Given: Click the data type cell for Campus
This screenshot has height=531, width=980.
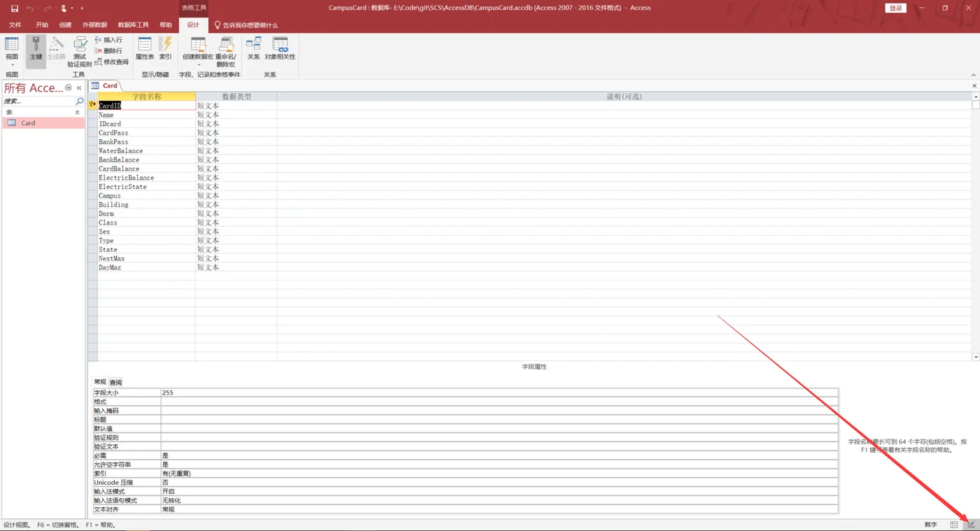Looking at the screenshot, I should (237, 196).
